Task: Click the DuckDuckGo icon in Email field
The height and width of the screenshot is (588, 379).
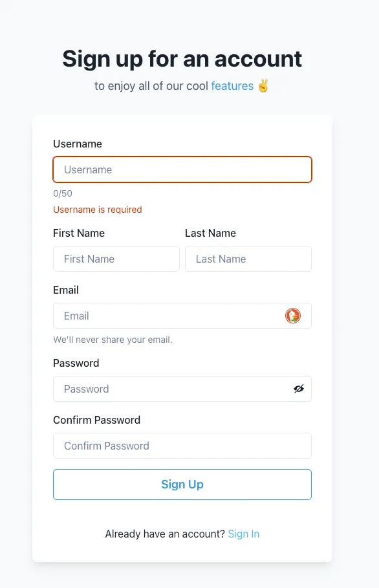Action: (x=293, y=316)
